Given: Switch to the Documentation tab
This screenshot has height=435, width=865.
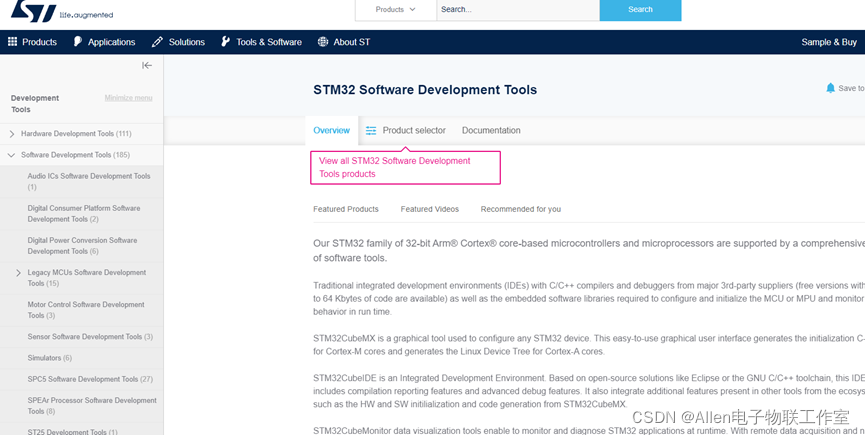Looking at the screenshot, I should click(491, 131).
